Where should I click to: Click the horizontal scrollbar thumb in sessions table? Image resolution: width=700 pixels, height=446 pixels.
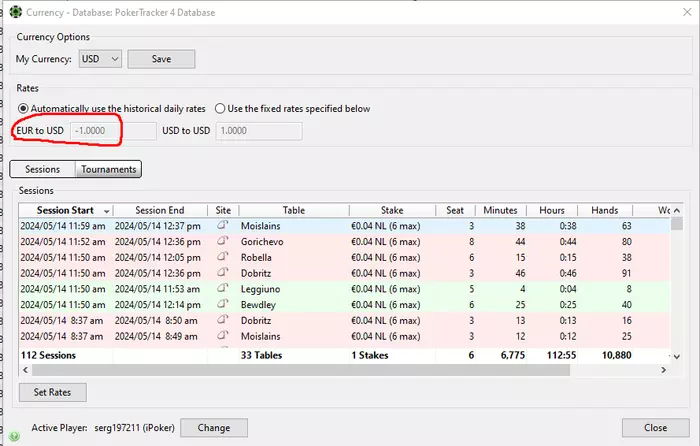click(301, 370)
